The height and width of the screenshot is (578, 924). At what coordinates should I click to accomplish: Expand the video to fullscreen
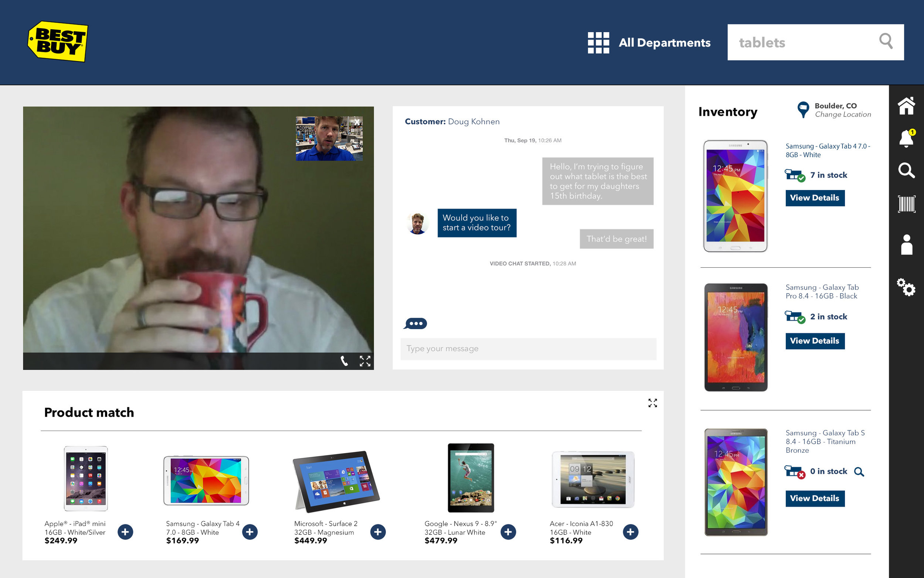365,361
